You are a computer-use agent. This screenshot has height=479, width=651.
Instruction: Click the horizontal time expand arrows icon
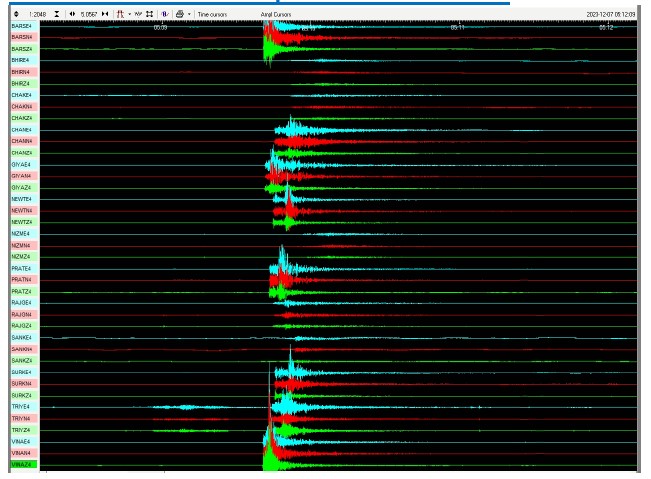[x=72, y=15]
